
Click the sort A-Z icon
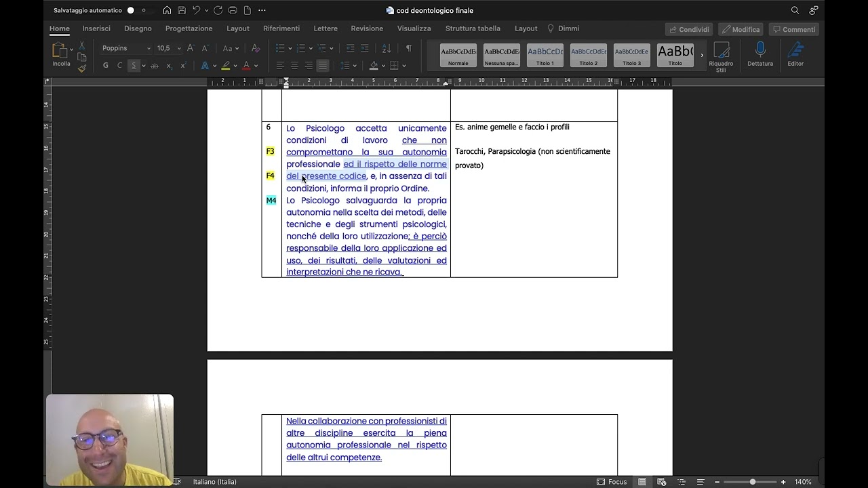387,48
